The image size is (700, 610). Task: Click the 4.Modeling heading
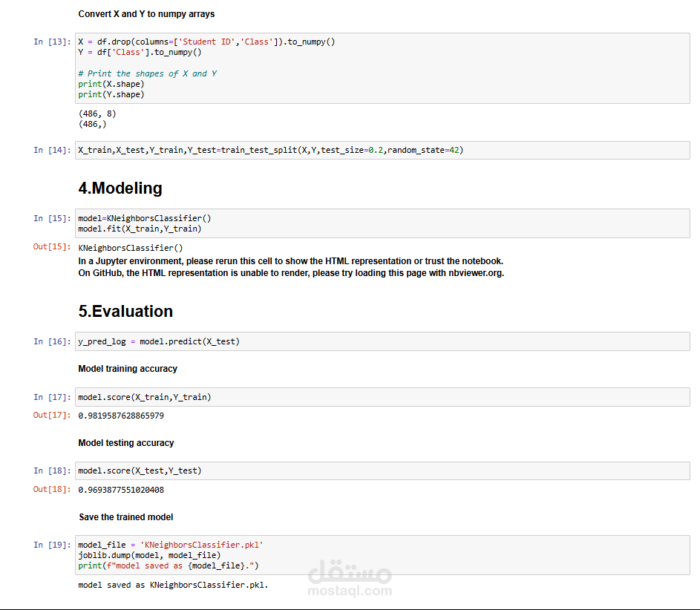tap(120, 188)
